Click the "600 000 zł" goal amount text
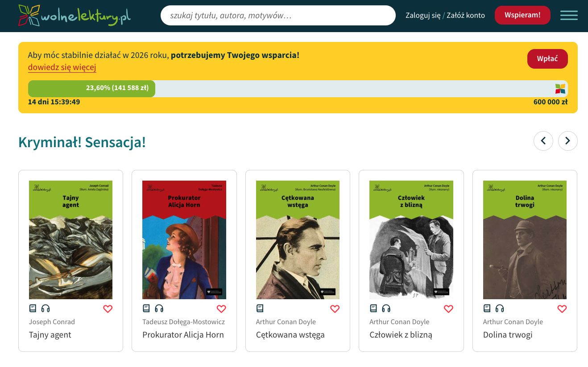Viewport: 588px width, 367px height. (x=551, y=102)
